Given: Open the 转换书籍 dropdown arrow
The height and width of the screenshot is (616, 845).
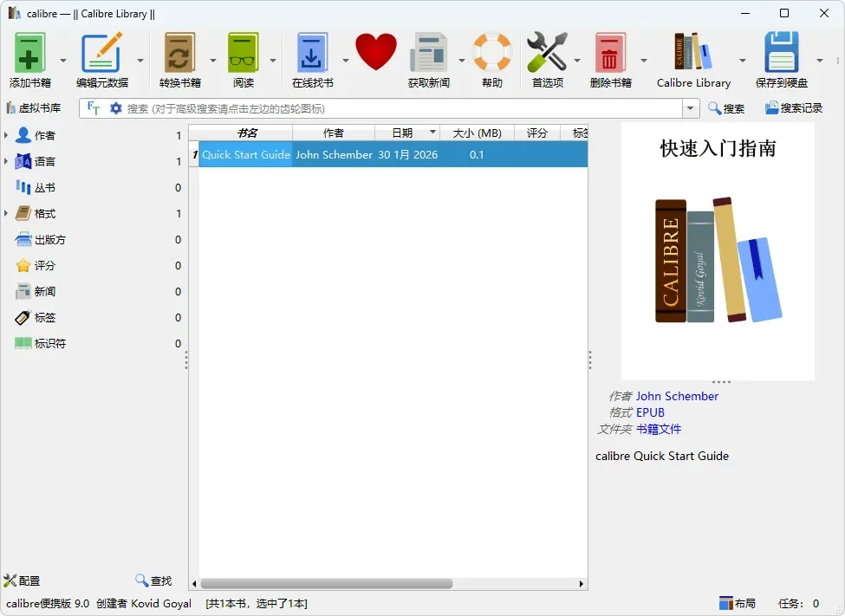Looking at the screenshot, I should [213, 61].
